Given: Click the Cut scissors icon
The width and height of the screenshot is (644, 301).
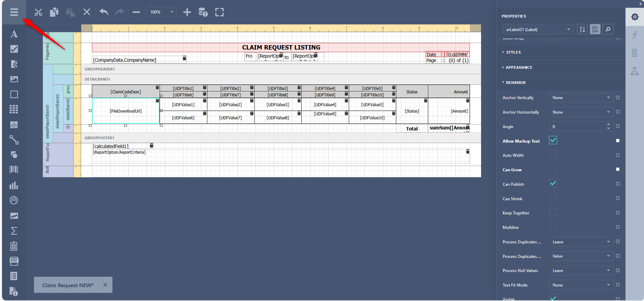Looking at the screenshot, I should (x=38, y=12).
